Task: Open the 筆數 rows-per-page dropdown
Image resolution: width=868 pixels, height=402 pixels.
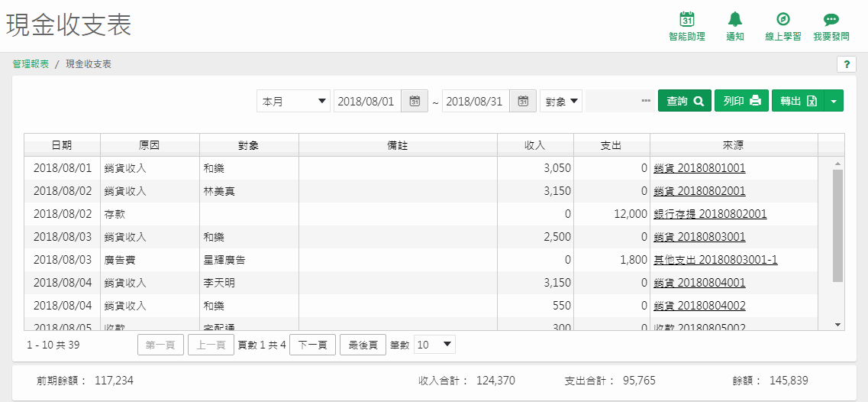Action: [434, 345]
